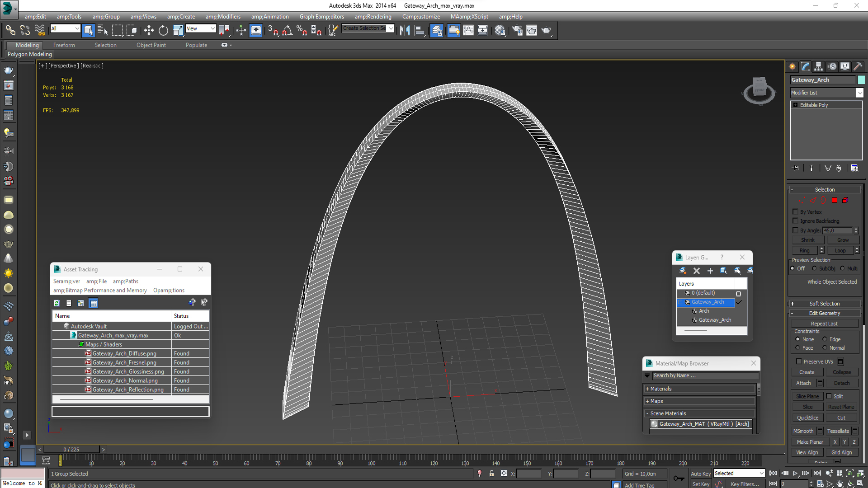This screenshot has width=868, height=488.
Task: Select the Move tool in main toolbar
Action: (149, 30)
